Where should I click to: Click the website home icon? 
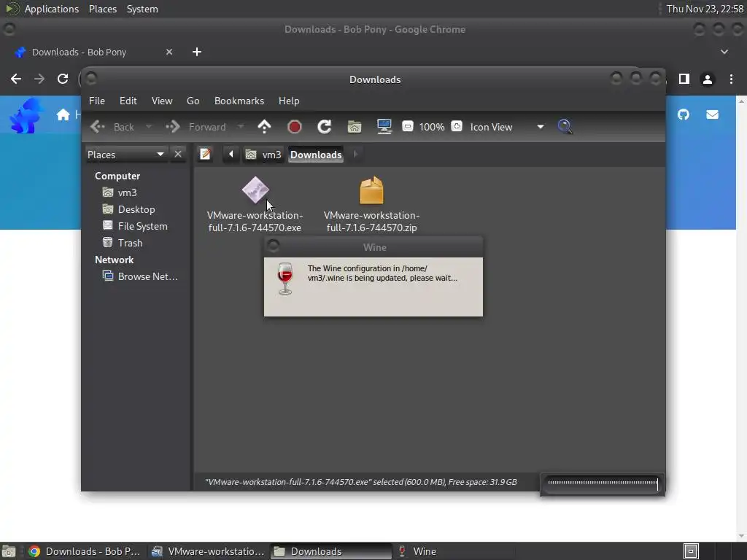click(63, 114)
